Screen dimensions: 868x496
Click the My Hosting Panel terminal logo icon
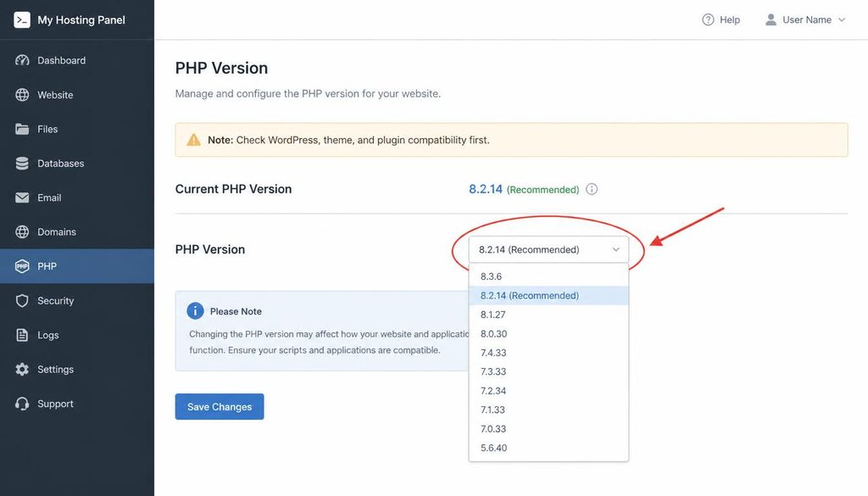(21, 20)
